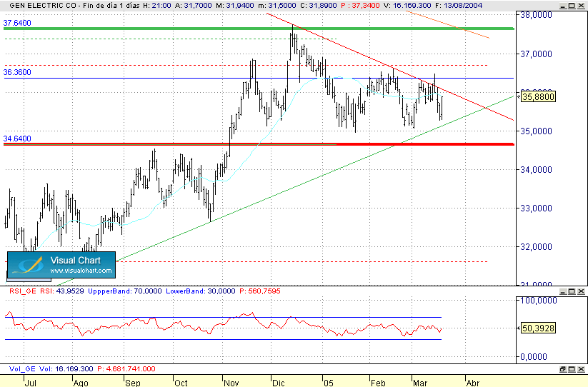Image resolution: width=588 pixels, height=387 pixels.
Task: Click the minimum value m: 31,5000
Action: tap(276, 6)
